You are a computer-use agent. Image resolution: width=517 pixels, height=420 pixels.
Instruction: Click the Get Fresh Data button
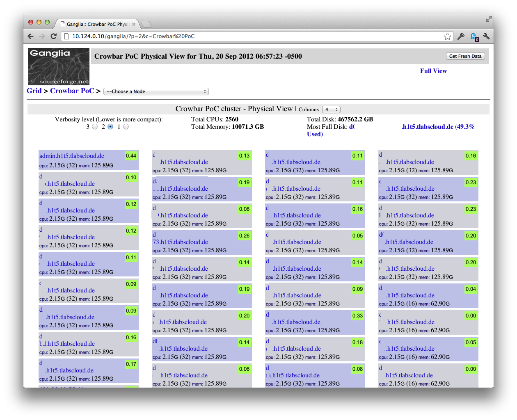click(465, 56)
